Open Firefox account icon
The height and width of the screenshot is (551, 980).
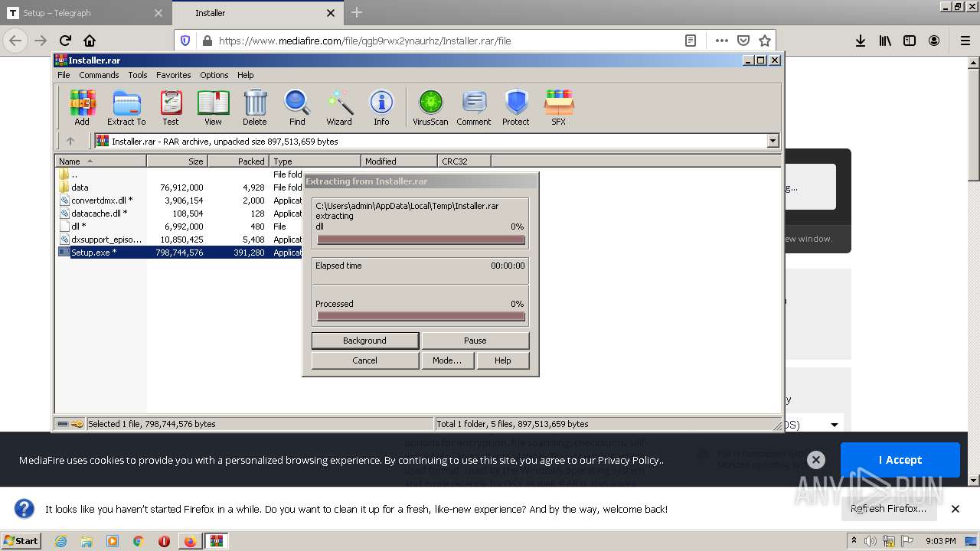[934, 41]
